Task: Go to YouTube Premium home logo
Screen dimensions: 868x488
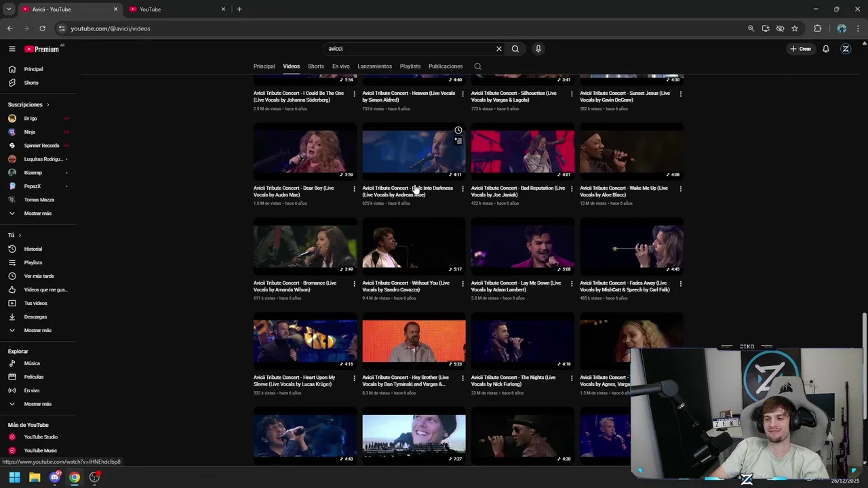Action: click(42, 49)
